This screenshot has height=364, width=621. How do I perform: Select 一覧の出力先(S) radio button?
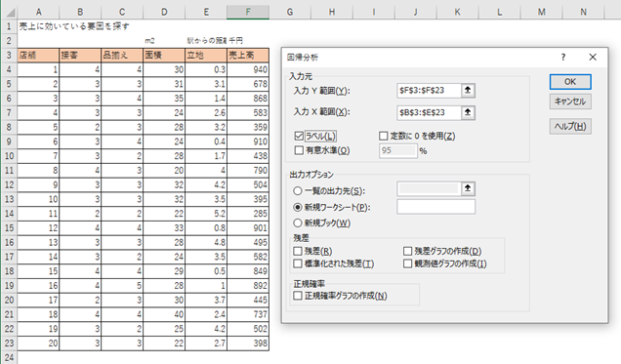(x=298, y=190)
